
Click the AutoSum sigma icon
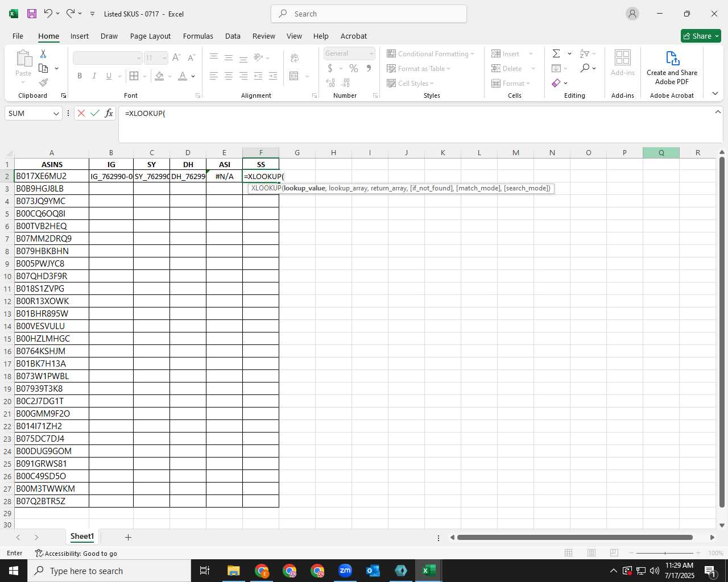556,53
